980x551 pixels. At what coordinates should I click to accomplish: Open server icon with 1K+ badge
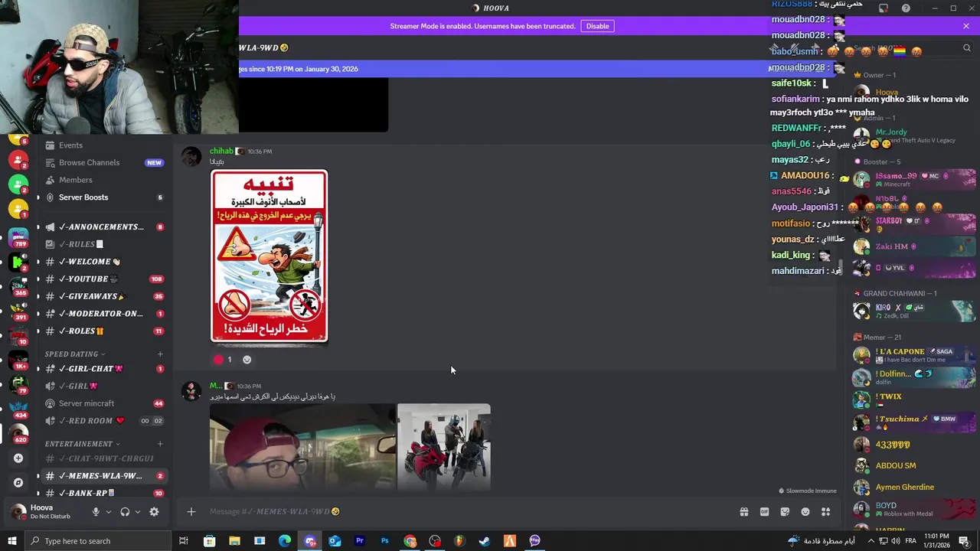pyautogui.click(x=18, y=359)
